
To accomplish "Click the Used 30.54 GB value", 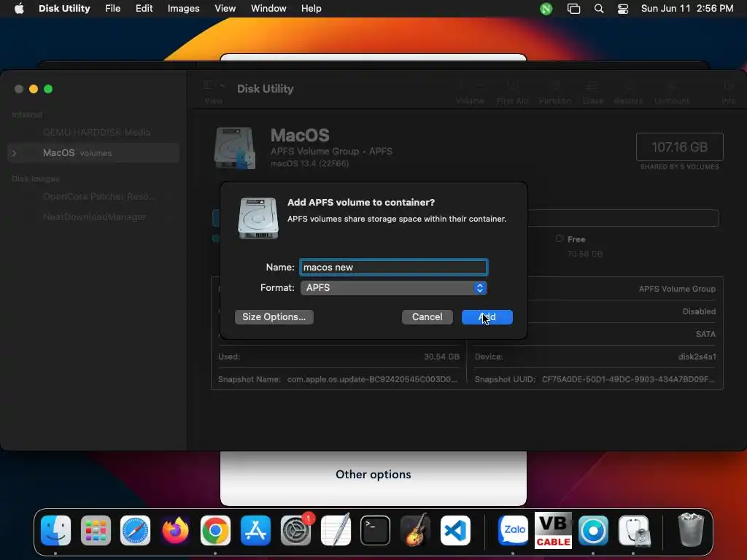I will (441, 357).
